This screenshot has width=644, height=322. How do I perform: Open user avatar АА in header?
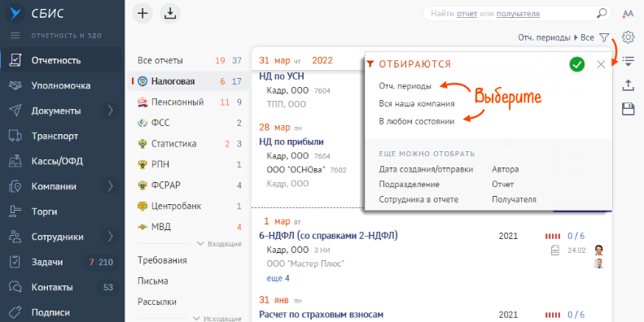[x=628, y=14]
